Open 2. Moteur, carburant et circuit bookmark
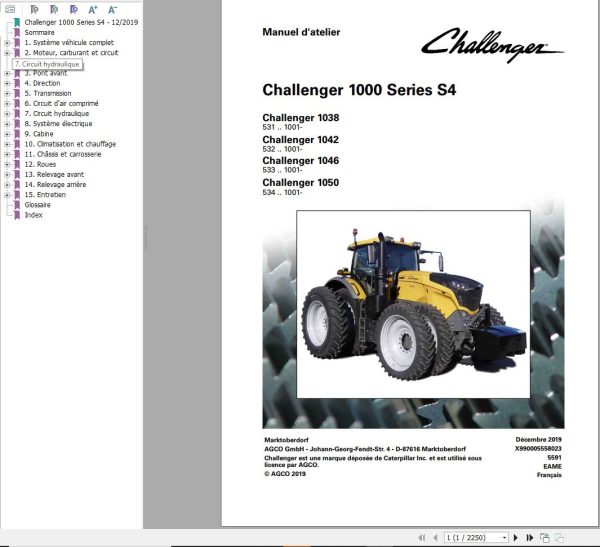600x547 pixels. coord(71,53)
